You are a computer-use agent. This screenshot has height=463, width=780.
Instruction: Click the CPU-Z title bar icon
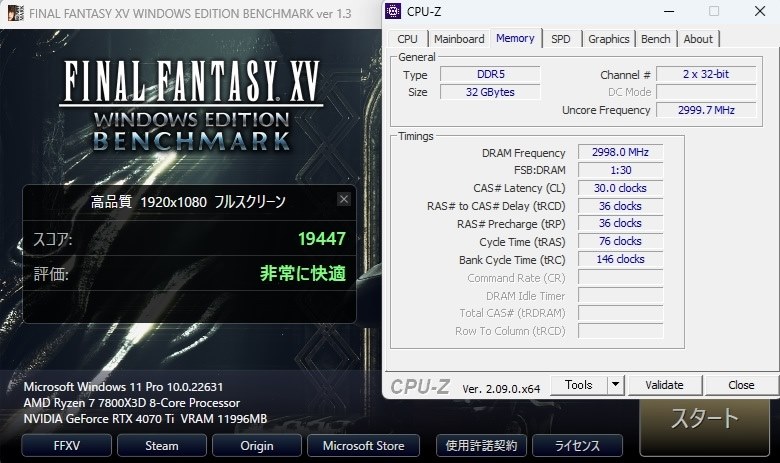393,11
